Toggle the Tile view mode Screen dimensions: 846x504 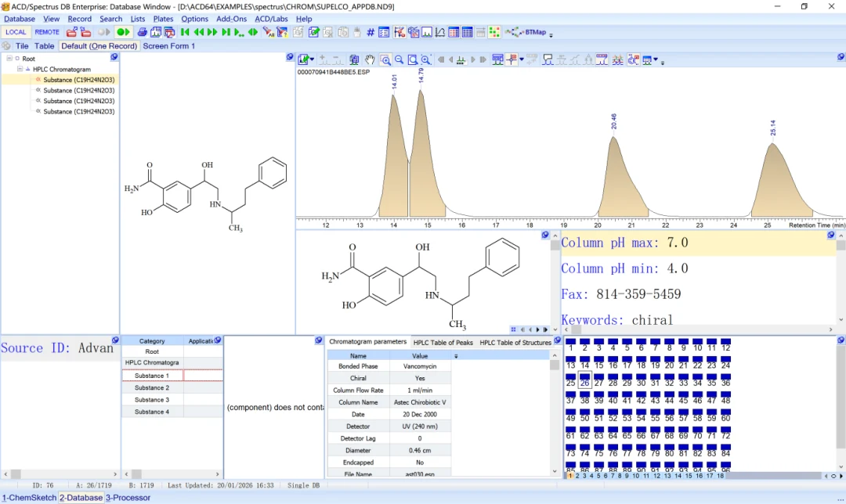coord(22,46)
